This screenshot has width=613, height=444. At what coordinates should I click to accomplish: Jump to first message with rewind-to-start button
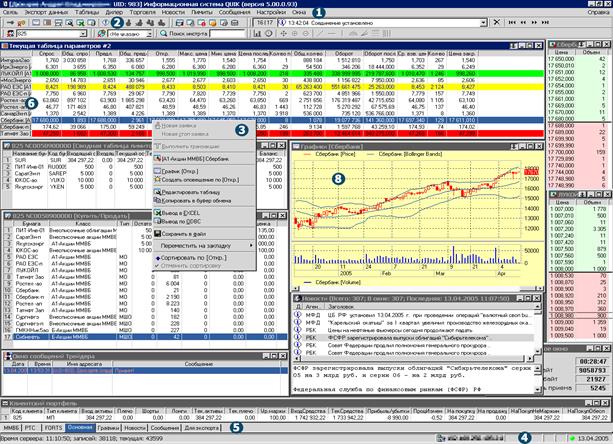pos(513,22)
